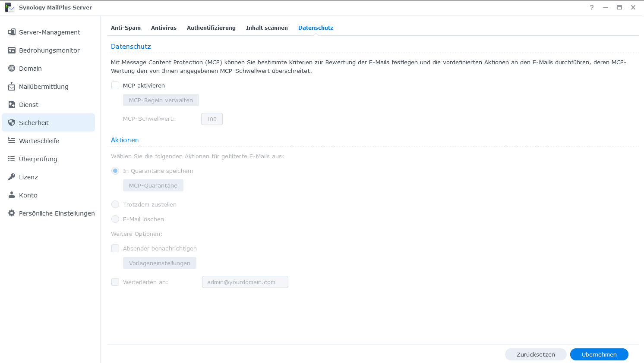Screen dimensions: 644x363
Task: Select the Mailübermittlung icon in sidebar
Action: coord(12,87)
